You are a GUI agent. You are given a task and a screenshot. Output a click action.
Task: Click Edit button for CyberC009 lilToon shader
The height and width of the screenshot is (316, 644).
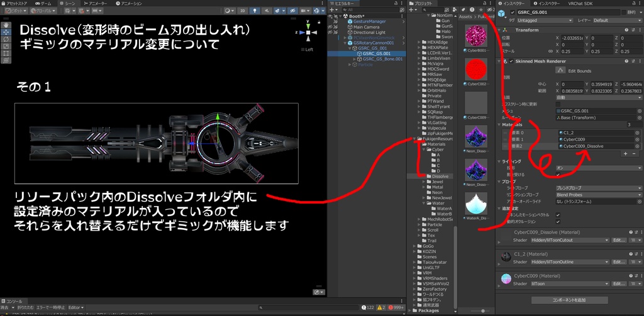tap(619, 284)
